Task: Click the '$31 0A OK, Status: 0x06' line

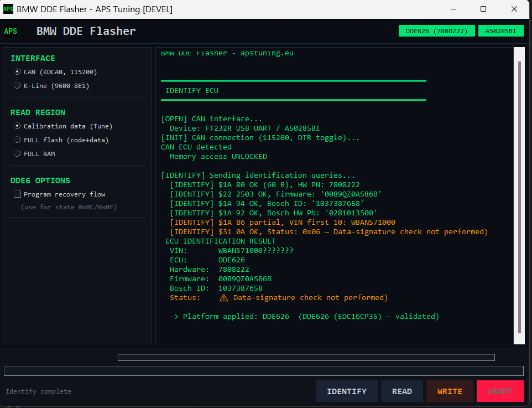Action: pos(329,232)
